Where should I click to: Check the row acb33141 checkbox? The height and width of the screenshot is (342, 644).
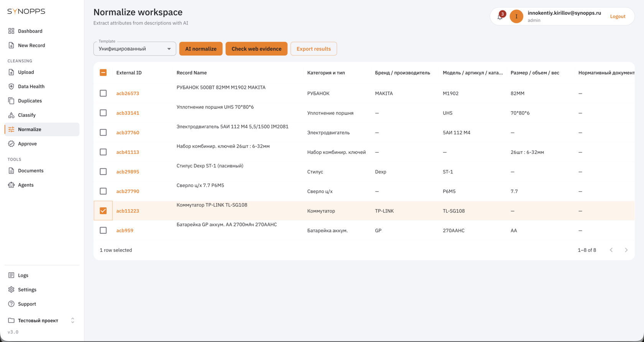(103, 113)
